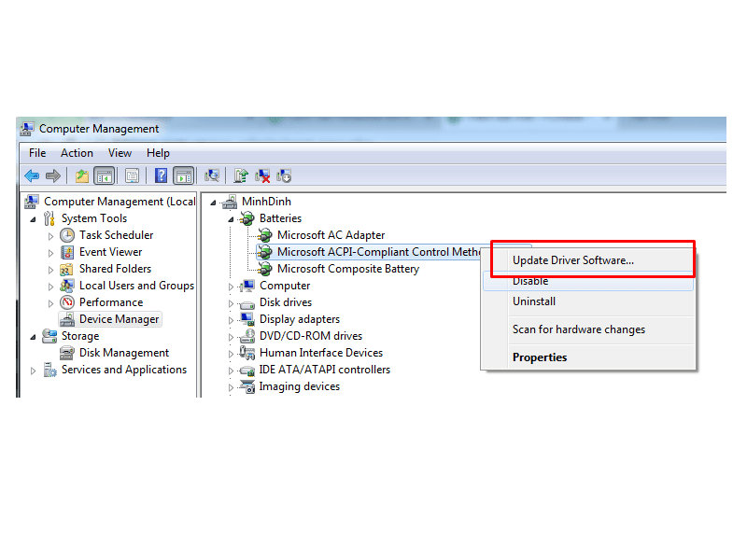Click the Imaging devices camera icon
The width and height of the screenshot is (747, 560).
(x=247, y=386)
